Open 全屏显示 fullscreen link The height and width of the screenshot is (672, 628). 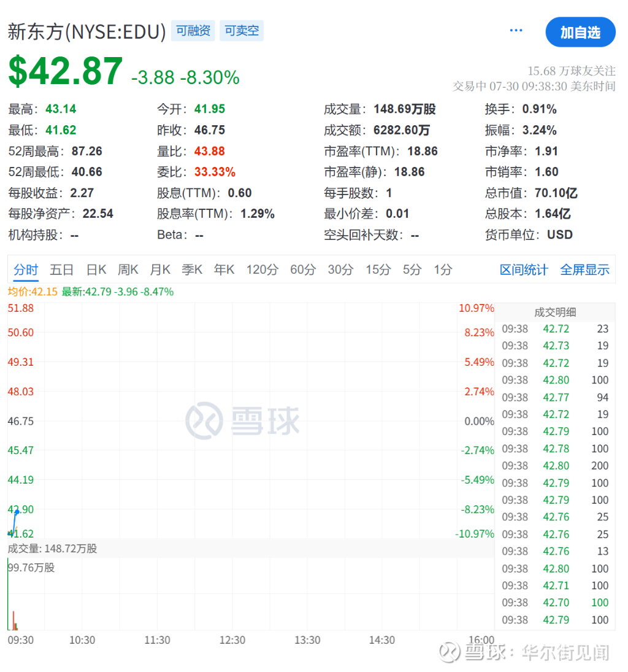(x=584, y=269)
